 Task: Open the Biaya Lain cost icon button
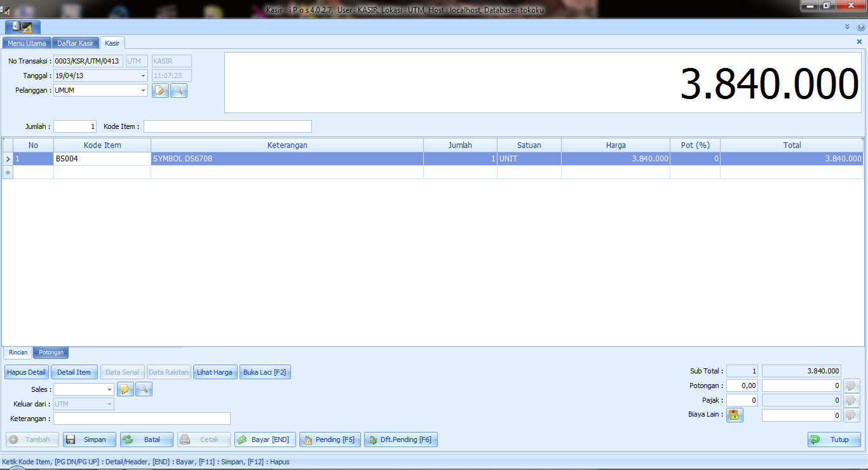735,415
